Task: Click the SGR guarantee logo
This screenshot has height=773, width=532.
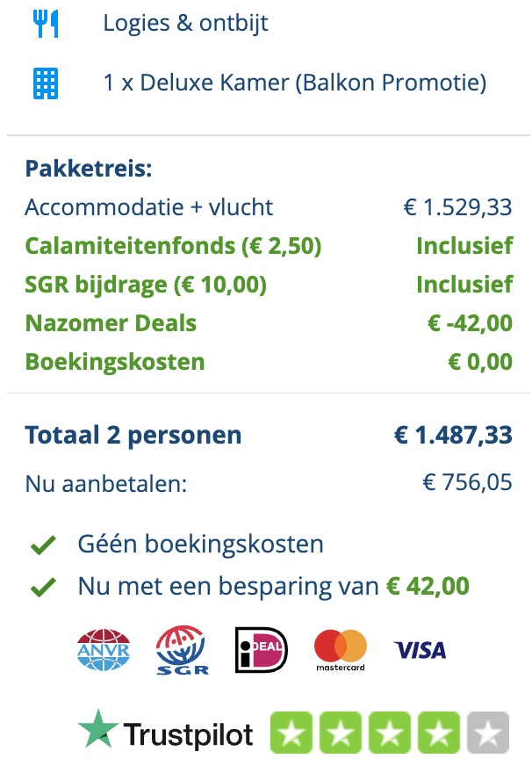Action: click(x=182, y=650)
